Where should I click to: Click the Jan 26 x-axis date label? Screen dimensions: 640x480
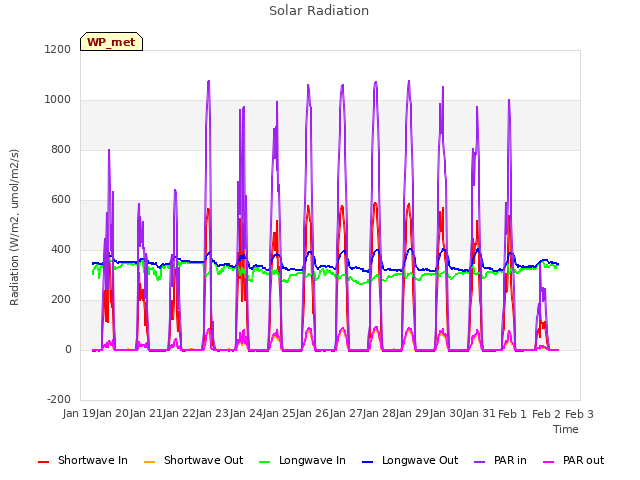click(313, 413)
